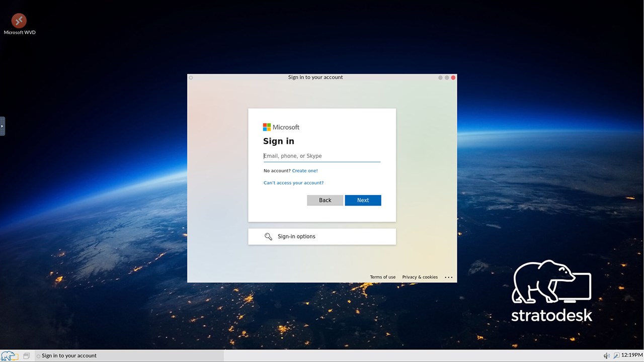Screen dimensions: 644x362
Task: Focus the Email, phone, or Skype field
Action: (322, 156)
